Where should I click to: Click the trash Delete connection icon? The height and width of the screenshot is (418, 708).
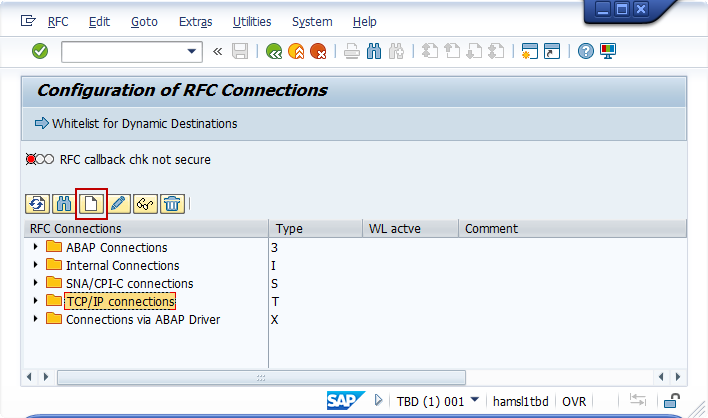172,203
